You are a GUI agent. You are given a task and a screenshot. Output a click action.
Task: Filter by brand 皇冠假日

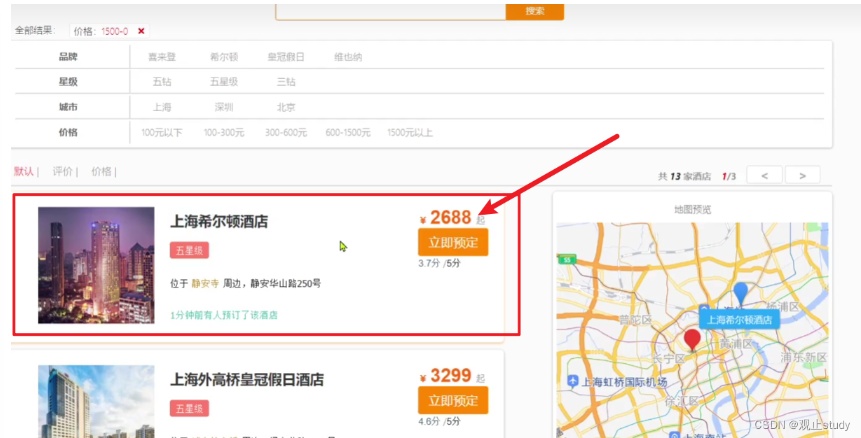[x=286, y=57]
